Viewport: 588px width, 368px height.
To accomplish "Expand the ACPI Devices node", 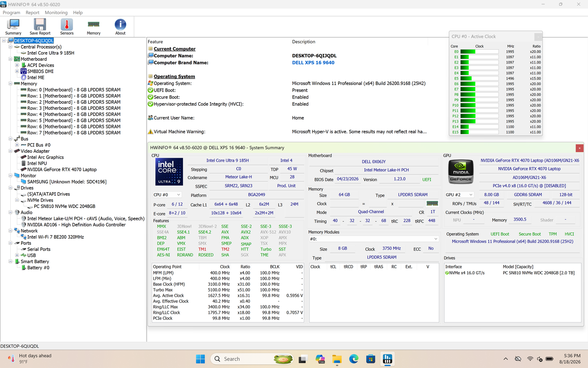I will [x=17, y=65].
